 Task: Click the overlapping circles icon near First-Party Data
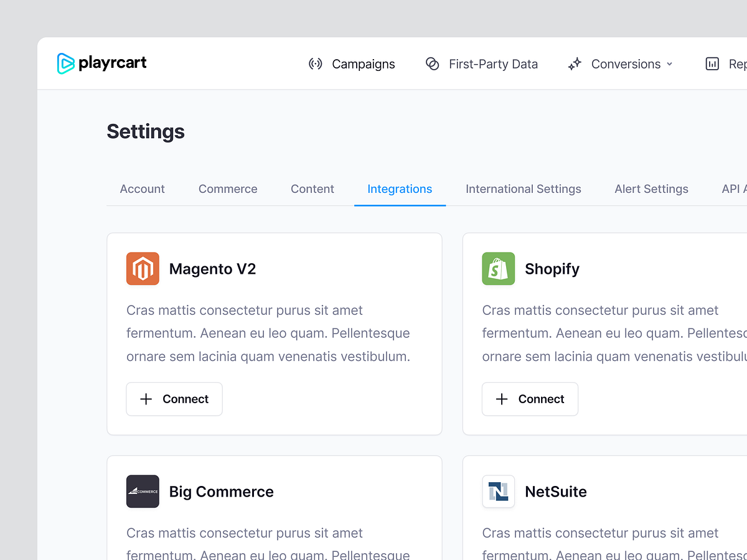432,63
